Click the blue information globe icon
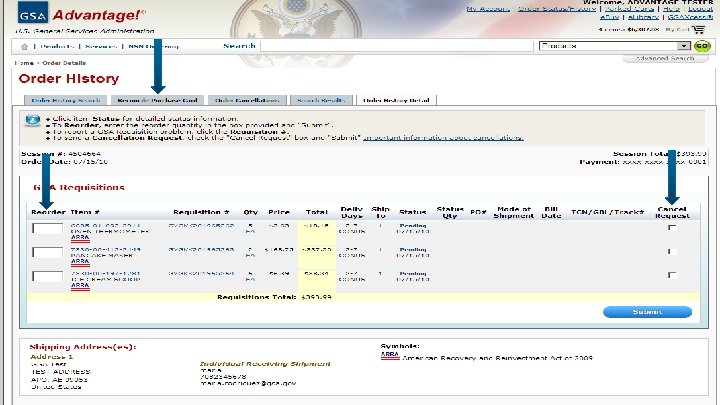Image resolution: width=720 pixels, height=405 pixels. tap(33, 120)
